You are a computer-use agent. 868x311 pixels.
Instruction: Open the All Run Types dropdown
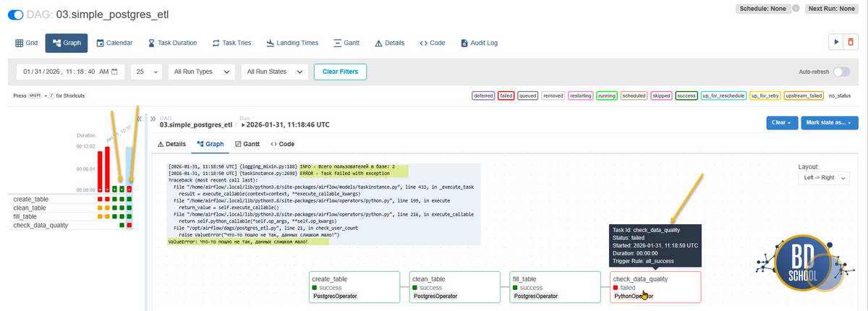pyautogui.click(x=202, y=72)
